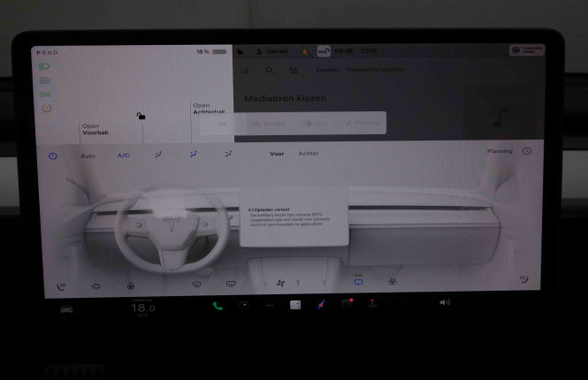Switch to the Achter climate tab
588x380 pixels.
point(309,154)
